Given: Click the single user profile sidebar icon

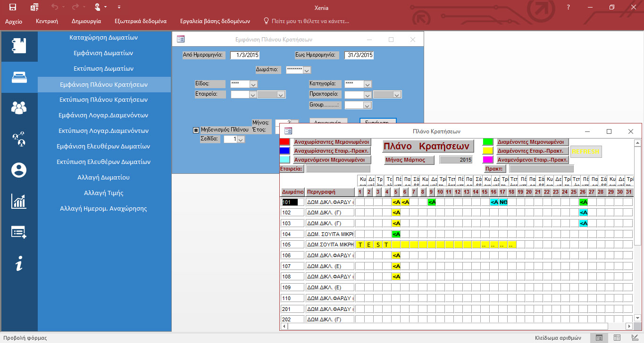Looking at the screenshot, I should 19,170.
